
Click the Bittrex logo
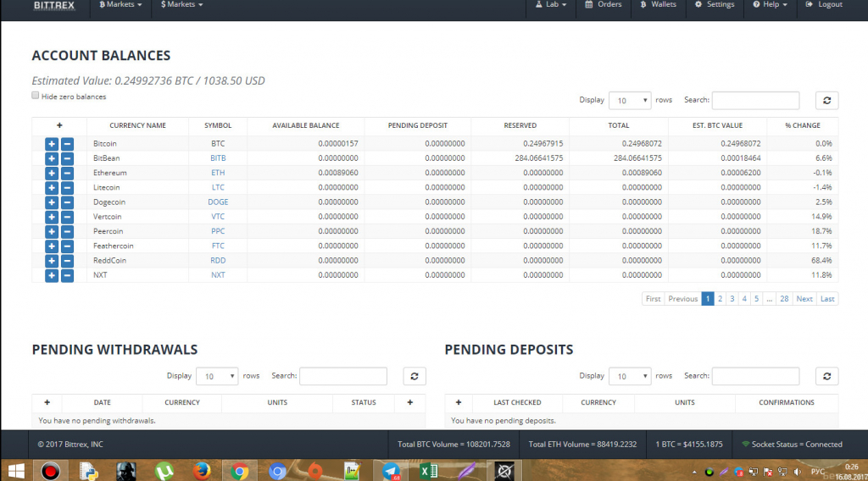54,5
